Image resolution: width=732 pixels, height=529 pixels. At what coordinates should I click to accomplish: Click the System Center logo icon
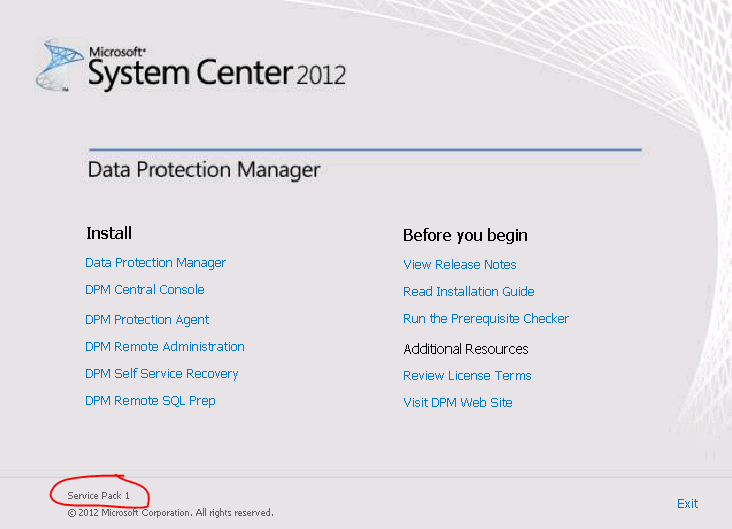(x=58, y=65)
